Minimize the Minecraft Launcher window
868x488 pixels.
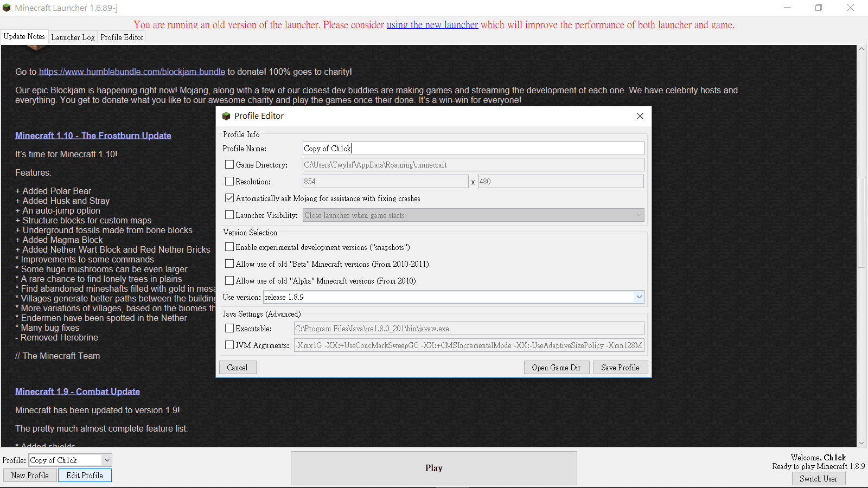coord(787,8)
